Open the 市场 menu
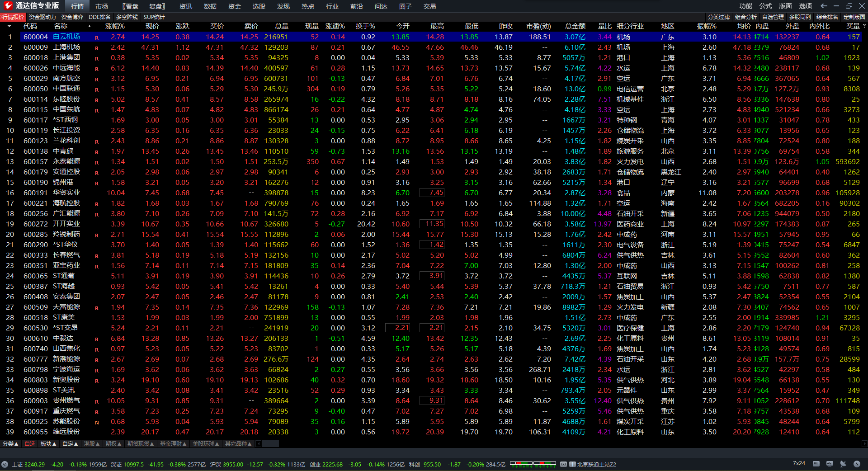This screenshot has height=471, width=868. point(102,6)
